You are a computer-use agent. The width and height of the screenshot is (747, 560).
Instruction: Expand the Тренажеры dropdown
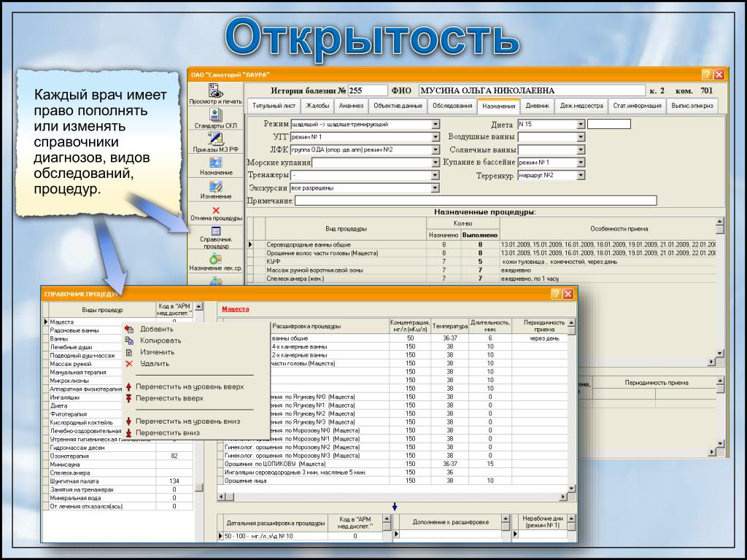[x=436, y=175]
